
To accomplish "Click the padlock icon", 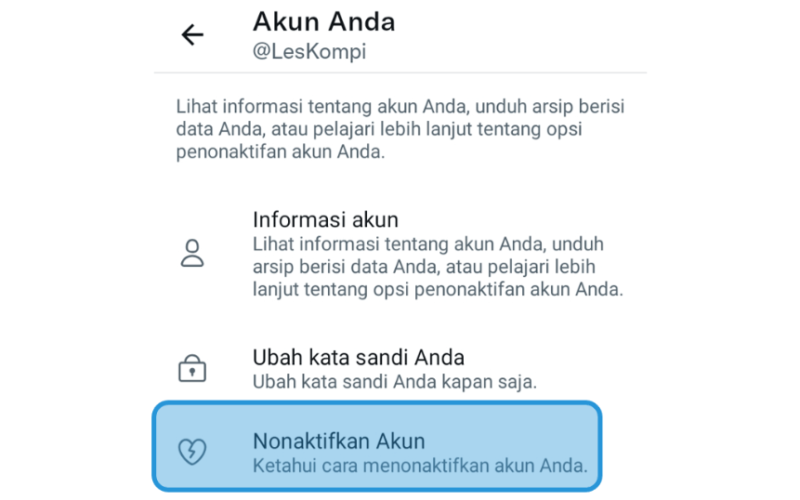I will (192, 368).
